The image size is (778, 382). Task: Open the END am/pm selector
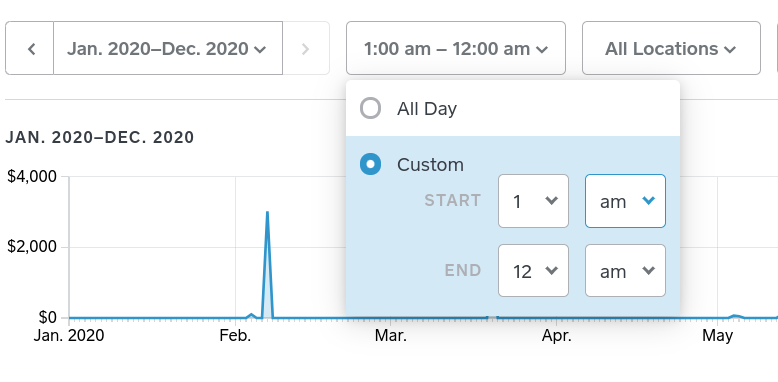click(625, 270)
